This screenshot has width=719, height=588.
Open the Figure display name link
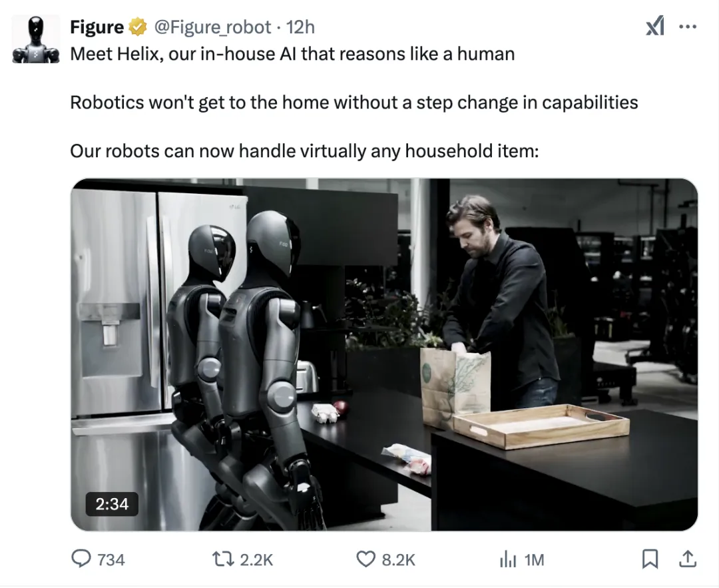[x=97, y=27]
